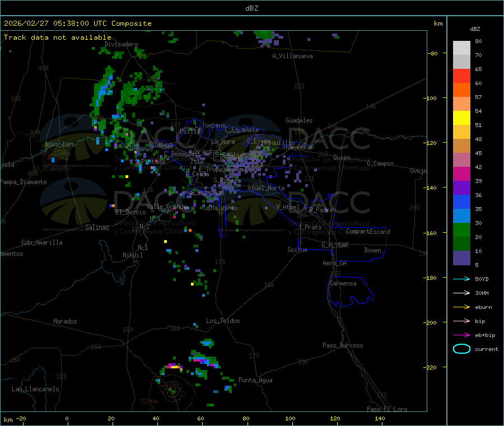Click the white 30HM arrow legend icon
This screenshot has width=504, height=426.
[x=461, y=293]
